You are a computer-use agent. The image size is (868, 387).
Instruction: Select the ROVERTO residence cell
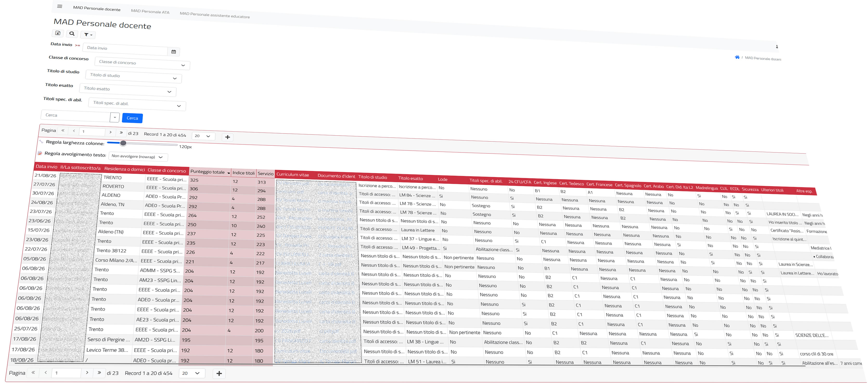123,186
